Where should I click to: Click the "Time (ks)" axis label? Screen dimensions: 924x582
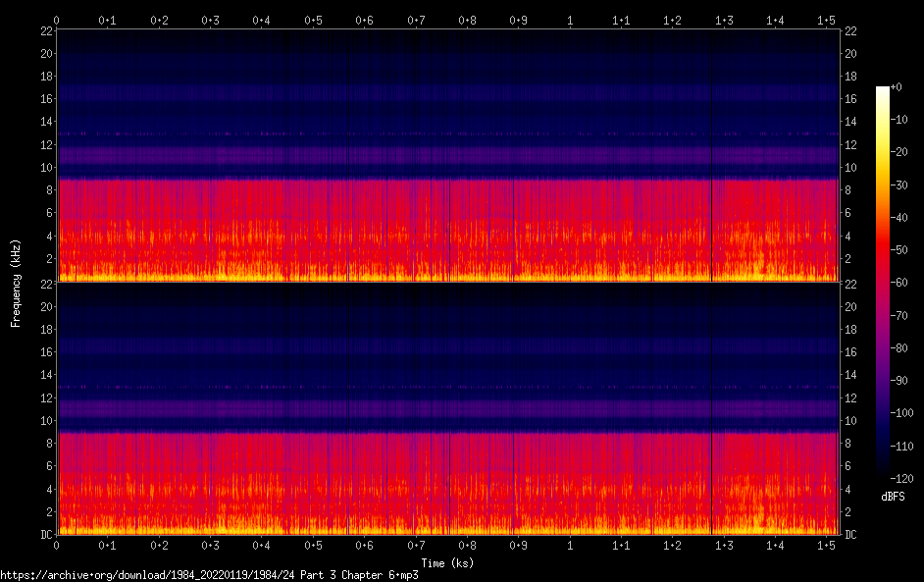click(447, 562)
